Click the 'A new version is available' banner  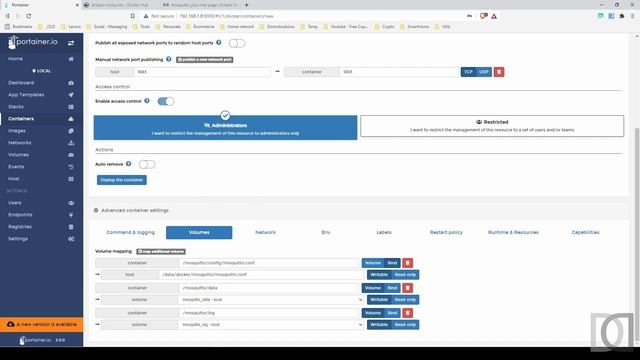(x=42, y=324)
